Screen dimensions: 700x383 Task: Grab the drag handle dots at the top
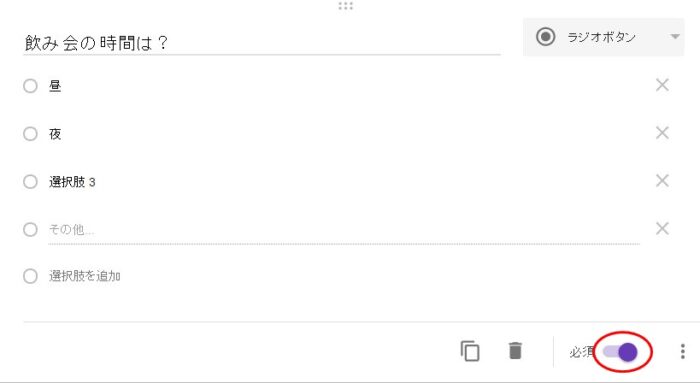point(346,6)
